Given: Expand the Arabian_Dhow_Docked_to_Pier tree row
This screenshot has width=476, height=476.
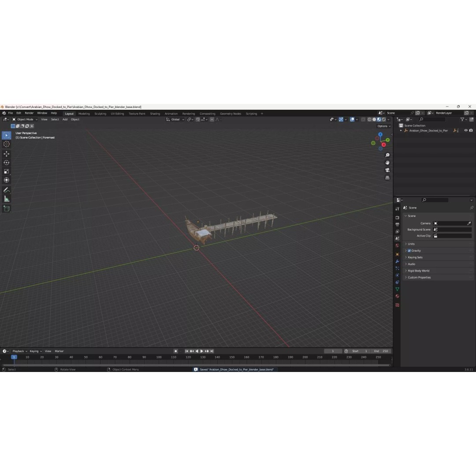Looking at the screenshot, I should pyautogui.click(x=401, y=130).
